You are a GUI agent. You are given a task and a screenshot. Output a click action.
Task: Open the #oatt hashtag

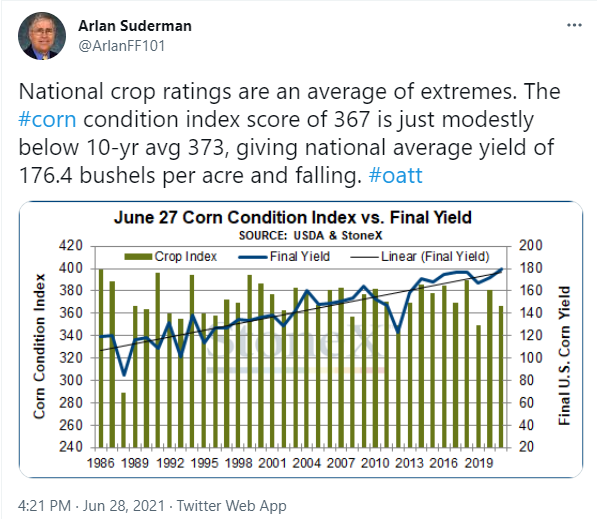click(396, 176)
